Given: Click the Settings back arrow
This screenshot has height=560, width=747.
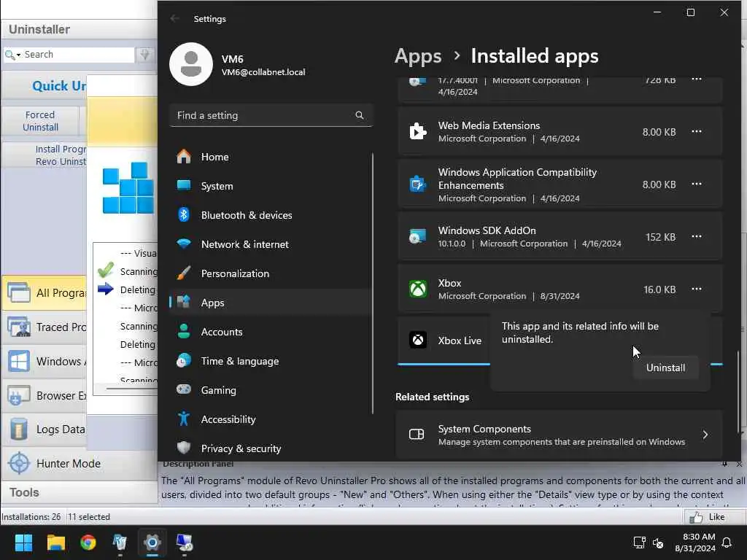Looking at the screenshot, I should (x=175, y=18).
